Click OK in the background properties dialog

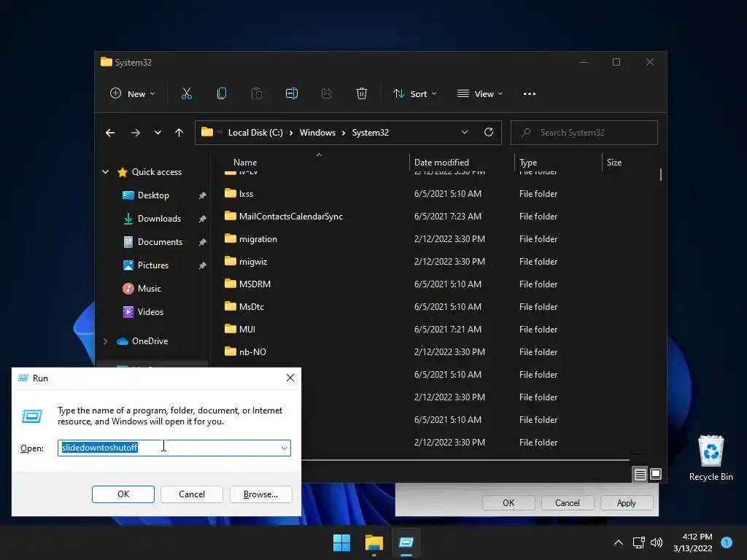tap(508, 503)
